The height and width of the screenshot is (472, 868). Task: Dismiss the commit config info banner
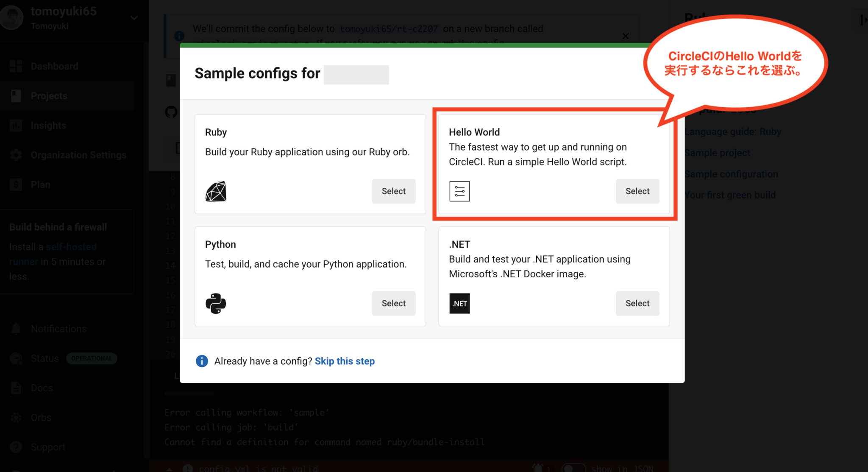click(626, 36)
